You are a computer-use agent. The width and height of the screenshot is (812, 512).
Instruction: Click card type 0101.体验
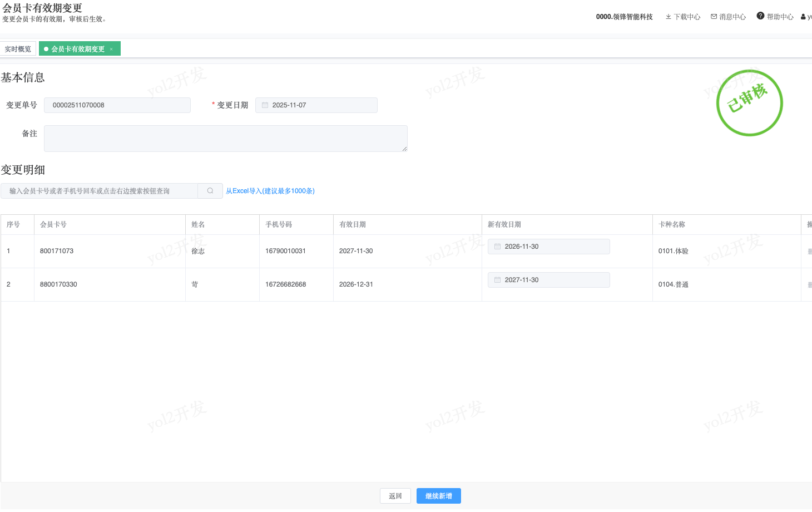(674, 251)
